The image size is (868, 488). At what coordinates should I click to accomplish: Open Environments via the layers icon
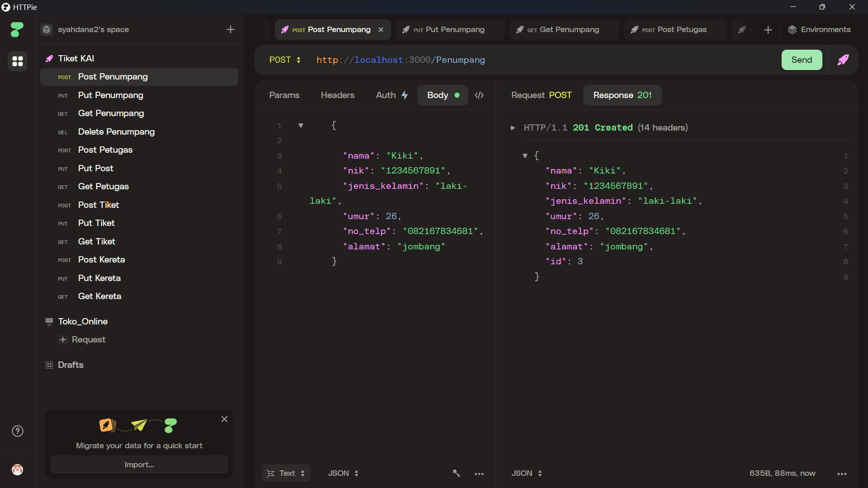(x=820, y=29)
